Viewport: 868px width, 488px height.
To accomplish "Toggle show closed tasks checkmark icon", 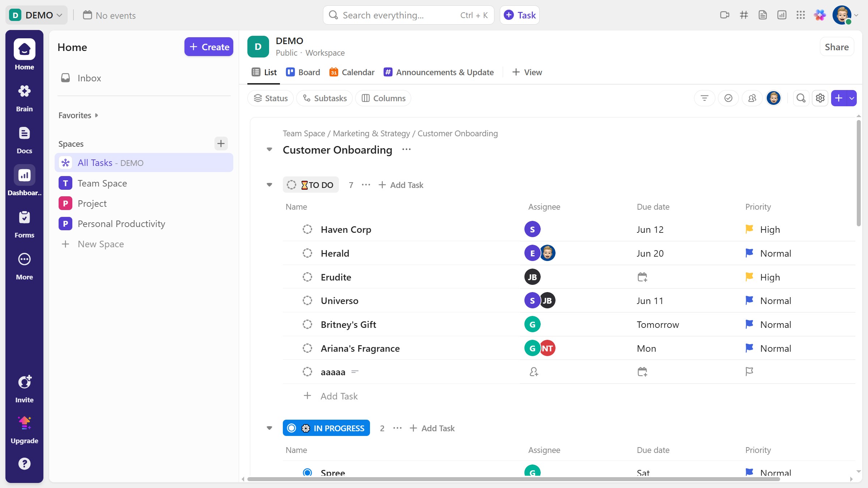I will tap(728, 98).
